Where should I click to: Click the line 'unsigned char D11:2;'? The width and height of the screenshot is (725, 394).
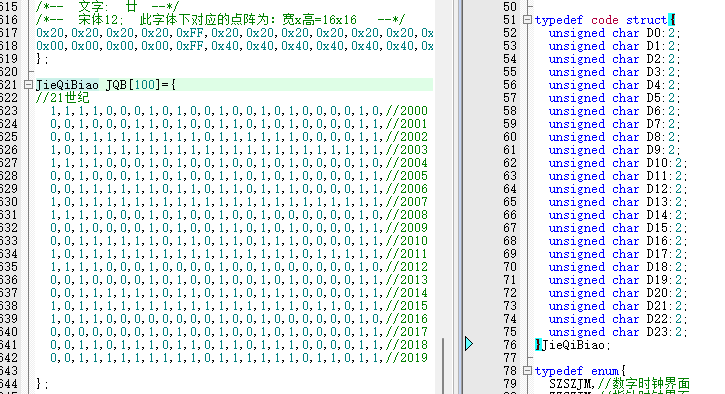(x=618, y=176)
